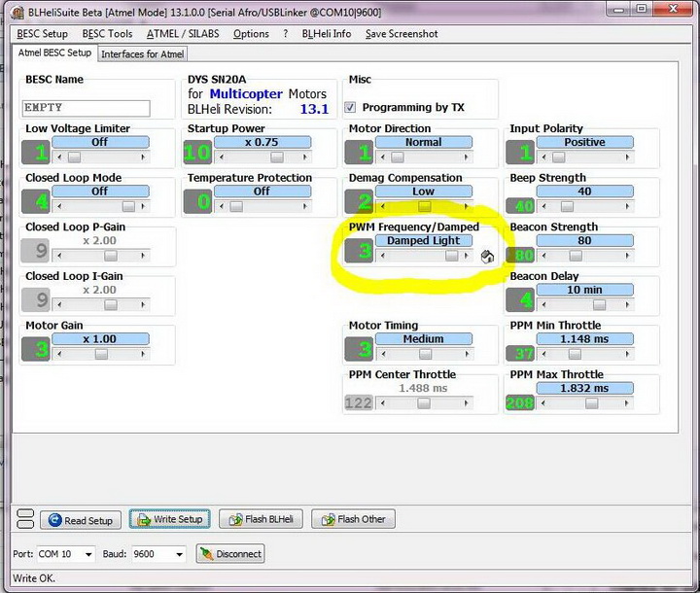Switch to the Interfaces for Atmel tab

142,54
